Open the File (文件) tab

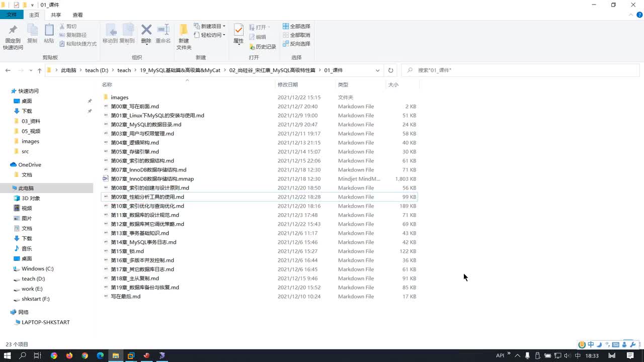(x=12, y=15)
